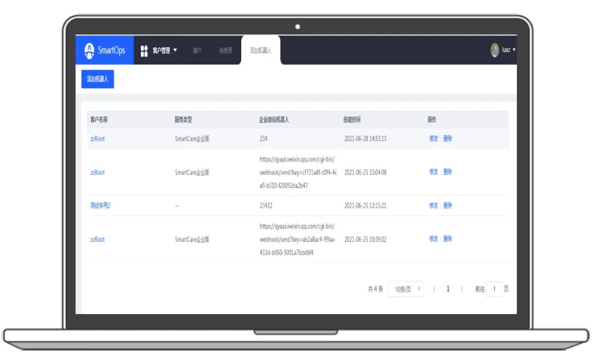
Task: Select page 1 in pagination
Action: tap(448, 289)
